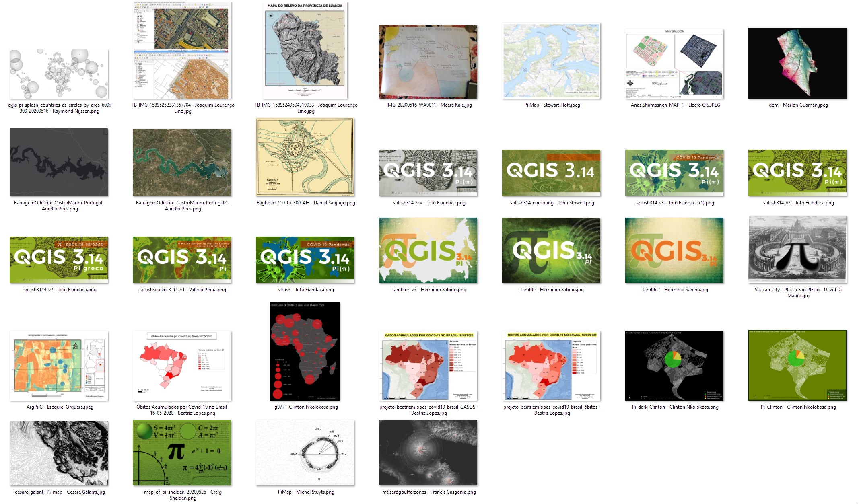859x504 pixels.
Task: Select the projeto_beatrizmlopes_covid19_brasil_CASOS thumbnail
Action: coord(428,366)
